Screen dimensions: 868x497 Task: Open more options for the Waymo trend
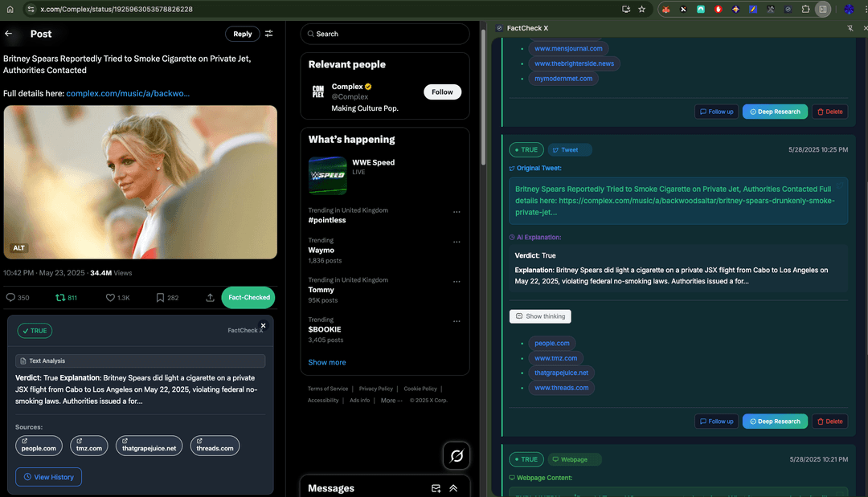(457, 242)
